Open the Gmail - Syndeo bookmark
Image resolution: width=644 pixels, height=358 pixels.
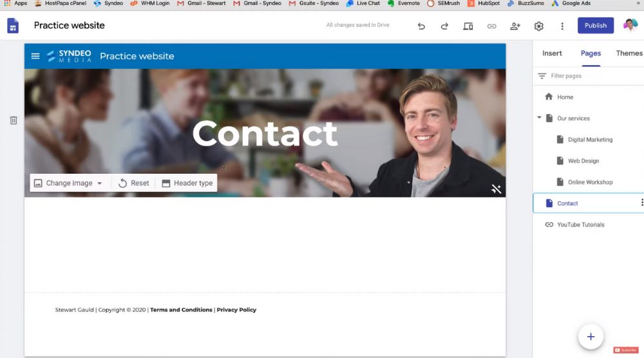[257, 3]
